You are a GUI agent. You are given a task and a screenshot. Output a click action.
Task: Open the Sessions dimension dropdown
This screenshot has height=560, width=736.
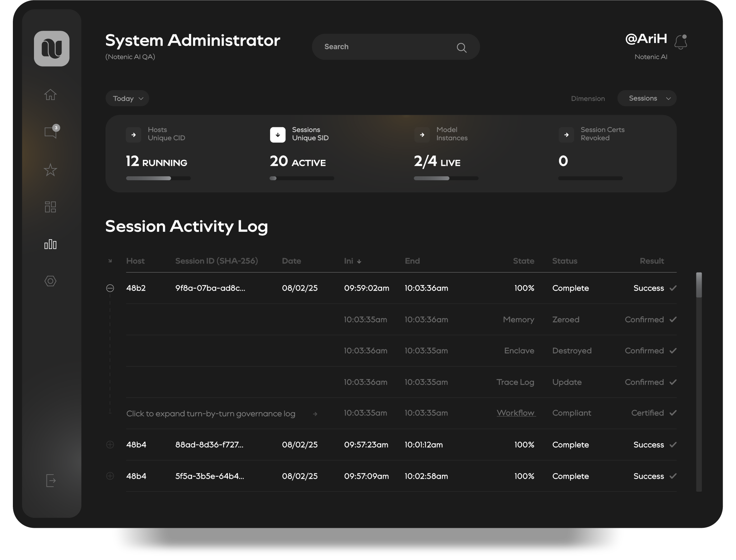pyautogui.click(x=647, y=99)
